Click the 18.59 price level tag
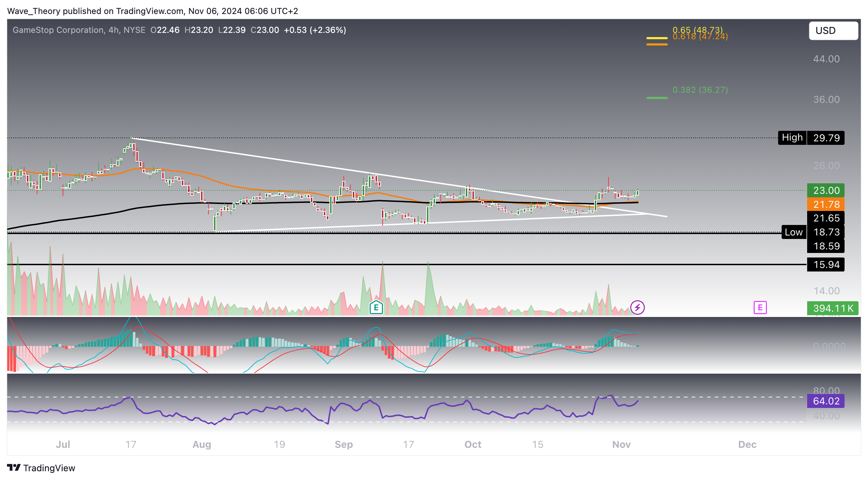The height and width of the screenshot is (480, 868). tap(826, 246)
